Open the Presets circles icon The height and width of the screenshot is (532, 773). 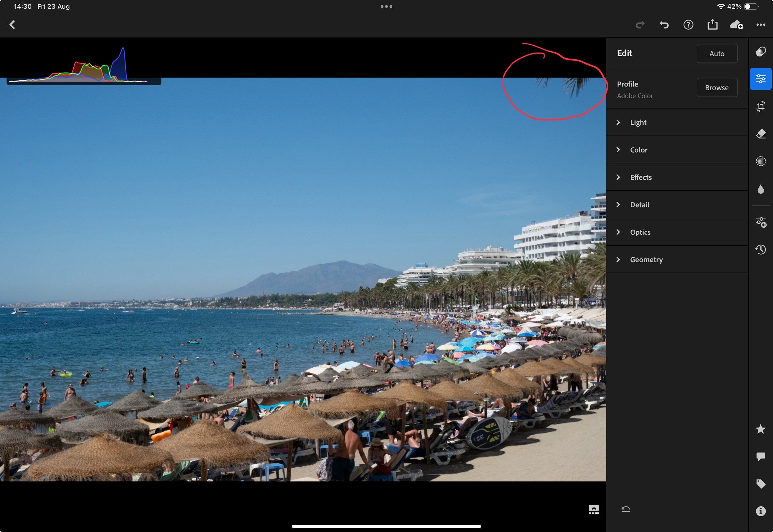pyautogui.click(x=760, y=52)
